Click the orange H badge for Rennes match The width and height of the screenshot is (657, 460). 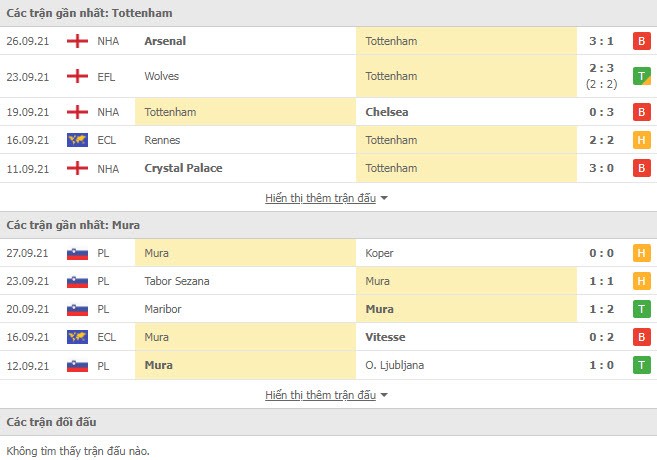[x=640, y=140]
